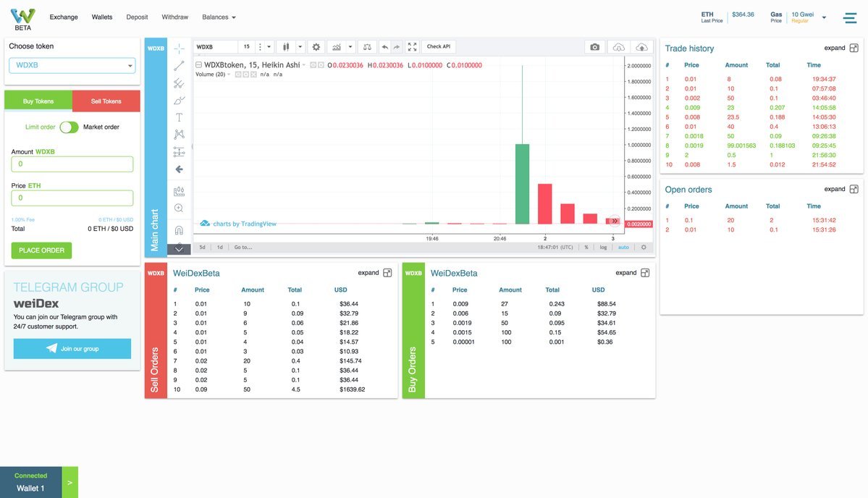
Task: Select the pitchfork drawing tool
Action: [179, 83]
